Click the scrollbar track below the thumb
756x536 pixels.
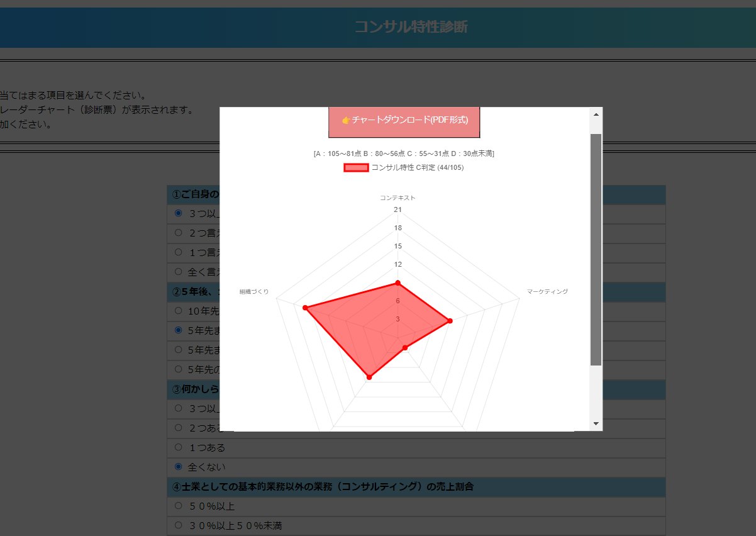(596, 391)
